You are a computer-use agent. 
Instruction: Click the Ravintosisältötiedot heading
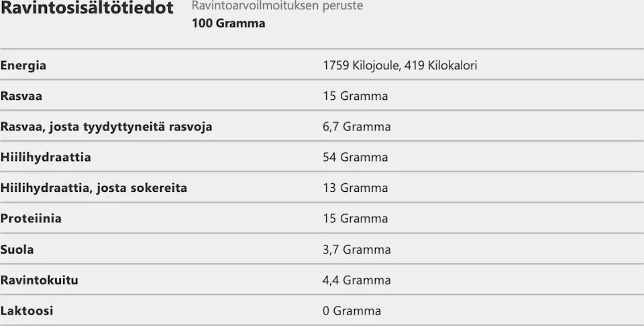pyautogui.click(x=87, y=9)
